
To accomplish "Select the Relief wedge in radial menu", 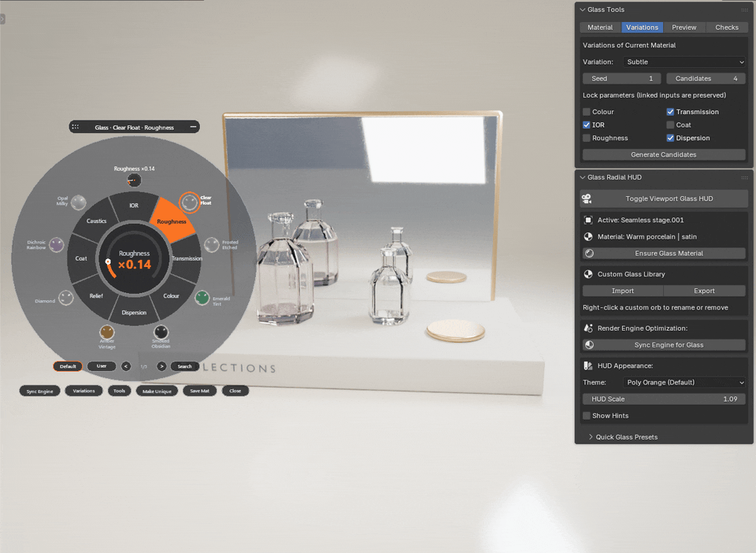I will [x=96, y=295].
